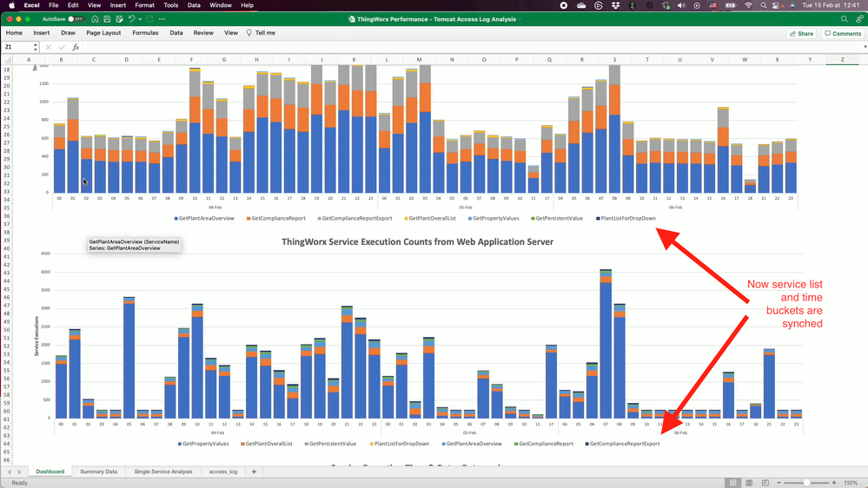Open the Insert ribbon tab
The image size is (868, 488).
(42, 33)
